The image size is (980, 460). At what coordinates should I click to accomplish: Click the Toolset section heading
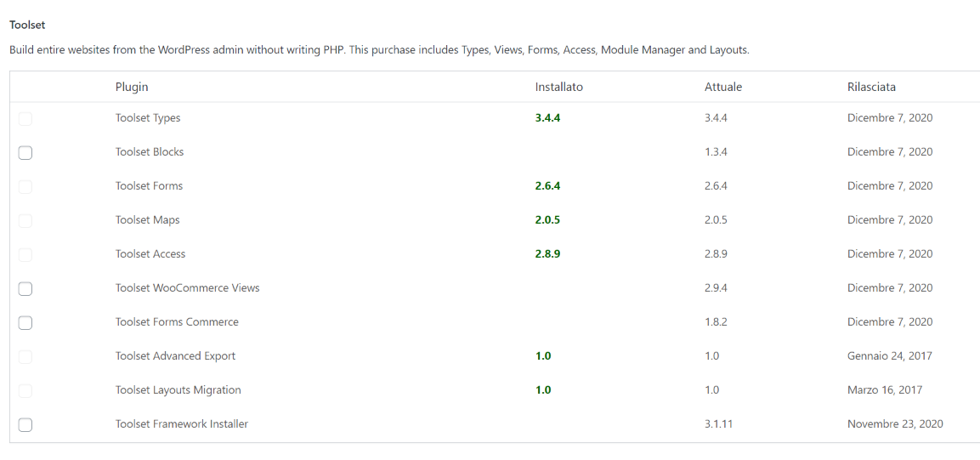tap(27, 26)
